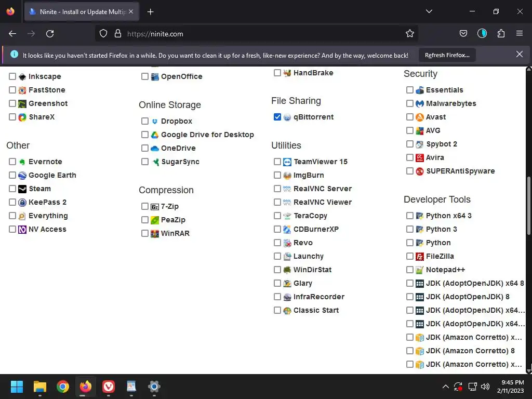This screenshot has height=399, width=532.
Task: Click the Avira label
Action: (x=435, y=157)
